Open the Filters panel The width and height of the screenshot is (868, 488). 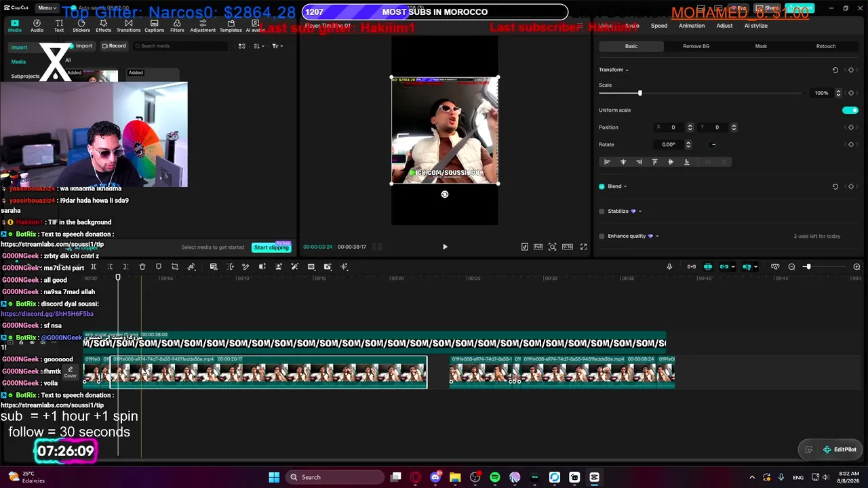(177, 26)
